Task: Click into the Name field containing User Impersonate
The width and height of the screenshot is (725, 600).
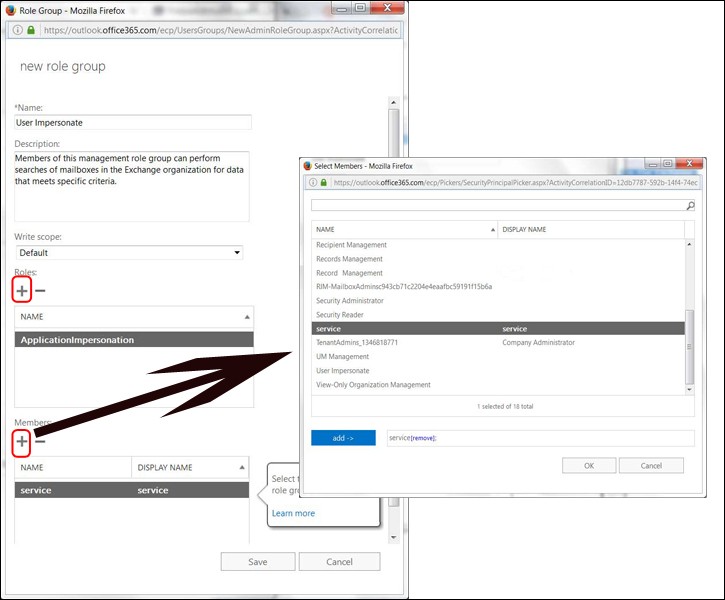Action: pos(132,122)
